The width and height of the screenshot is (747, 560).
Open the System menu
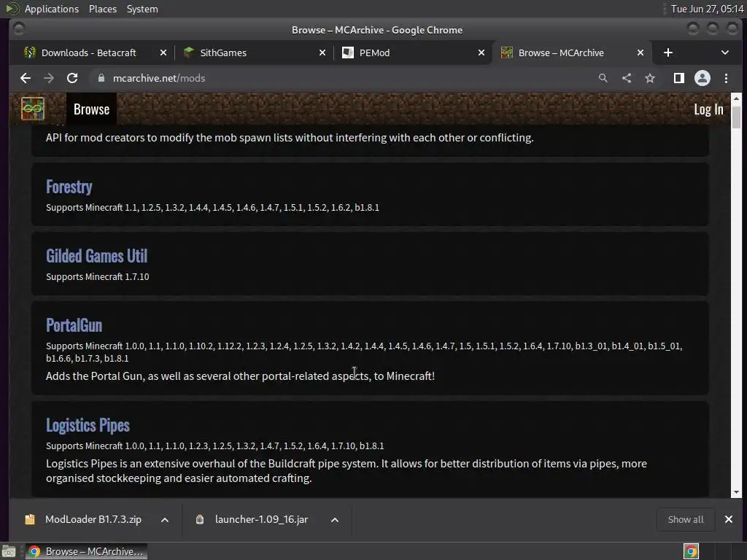142,9
